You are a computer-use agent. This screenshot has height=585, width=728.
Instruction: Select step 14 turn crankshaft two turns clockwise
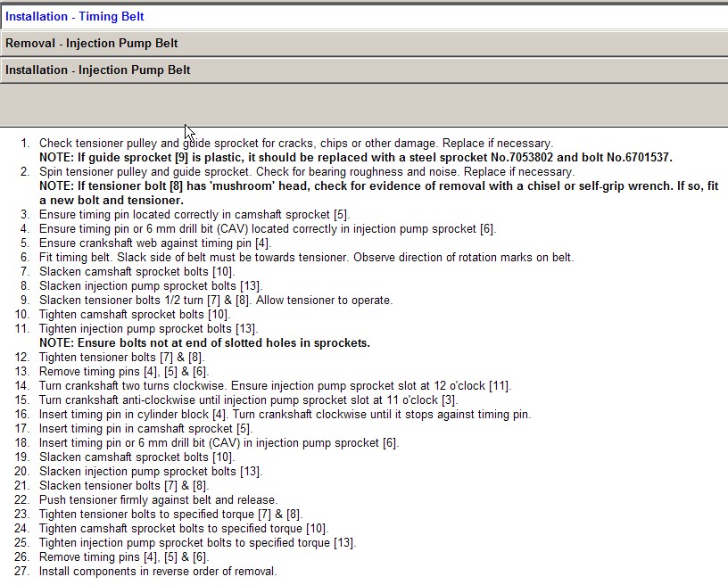point(275,386)
